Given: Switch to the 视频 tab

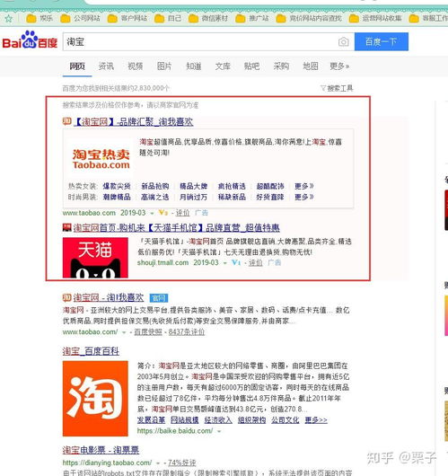Looking at the screenshot, I should pyautogui.click(x=135, y=66).
